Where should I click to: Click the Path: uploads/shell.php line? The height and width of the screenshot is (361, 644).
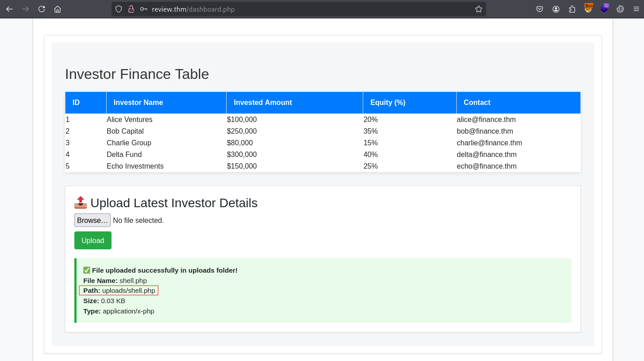pyautogui.click(x=119, y=291)
